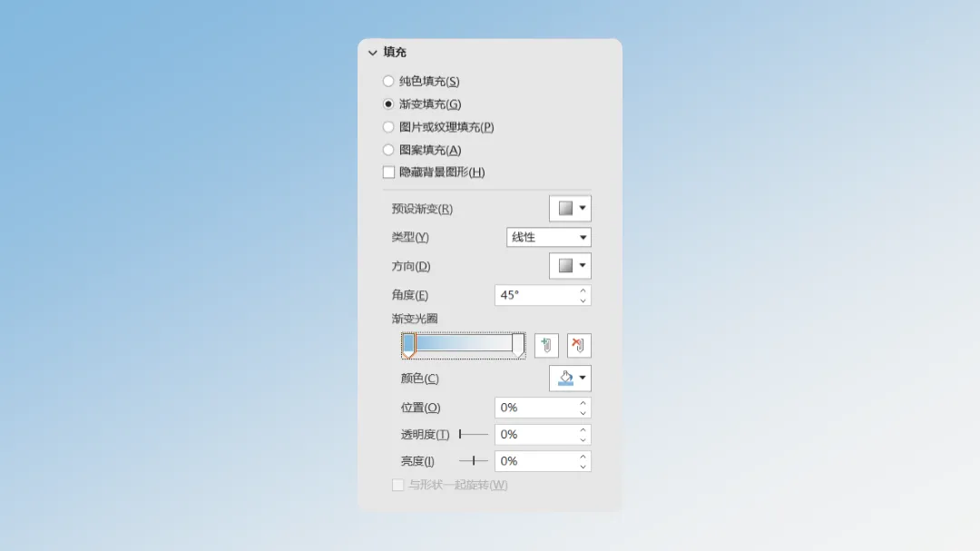This screenshot has width=980, height=551.
Task: Select solid fill radio button
Action: pos(388,82)
